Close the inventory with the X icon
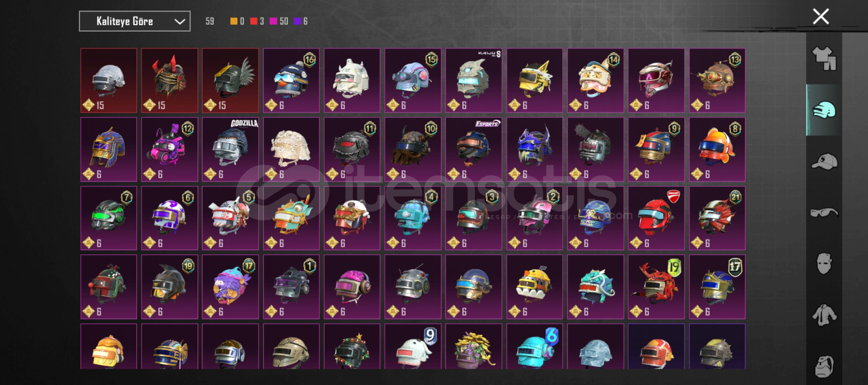868x385 pixels. coord(821,17)
